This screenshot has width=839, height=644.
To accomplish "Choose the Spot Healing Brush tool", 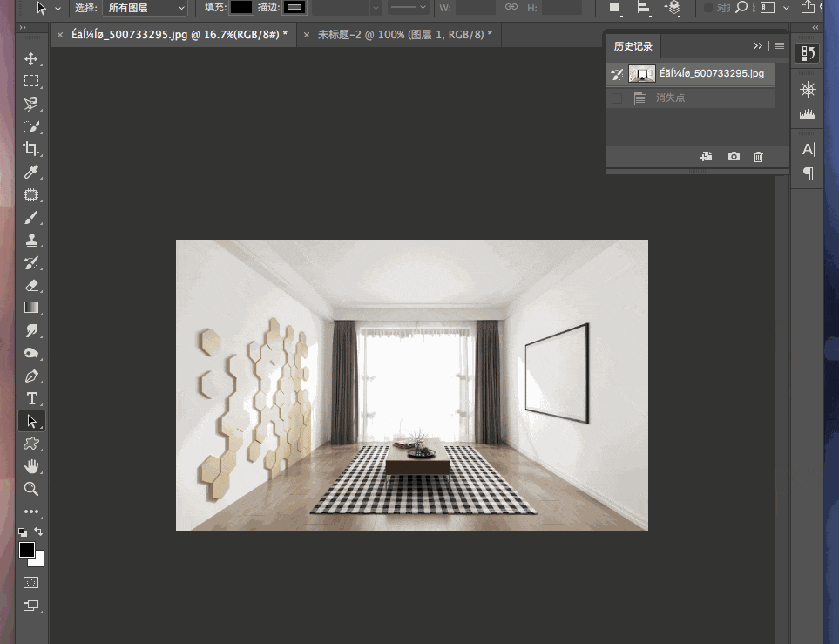I will 31,194.
